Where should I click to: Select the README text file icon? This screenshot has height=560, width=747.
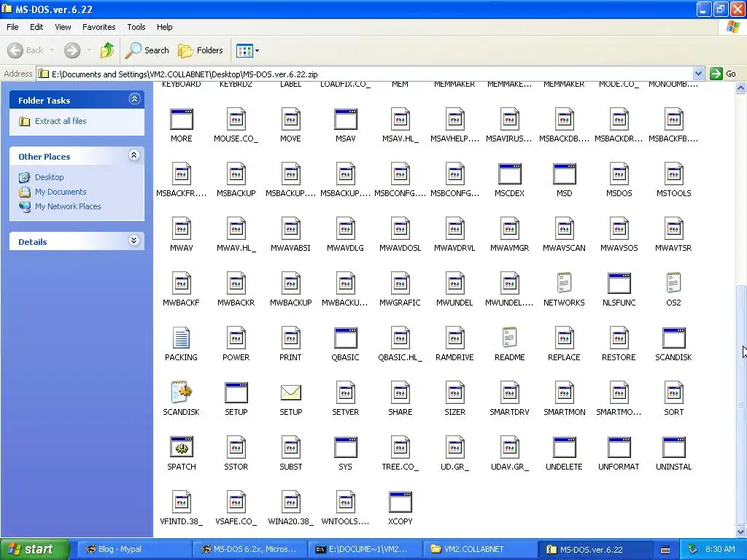coord(509,338)
